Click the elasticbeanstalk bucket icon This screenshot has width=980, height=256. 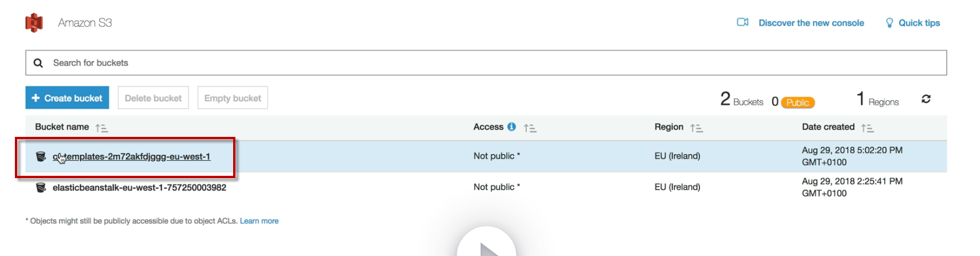[x=41, y=187]
